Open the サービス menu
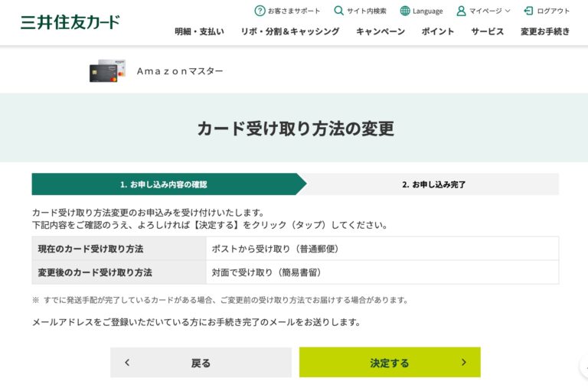Viewport: 588px width, 391px height. (x=487, y=31)
